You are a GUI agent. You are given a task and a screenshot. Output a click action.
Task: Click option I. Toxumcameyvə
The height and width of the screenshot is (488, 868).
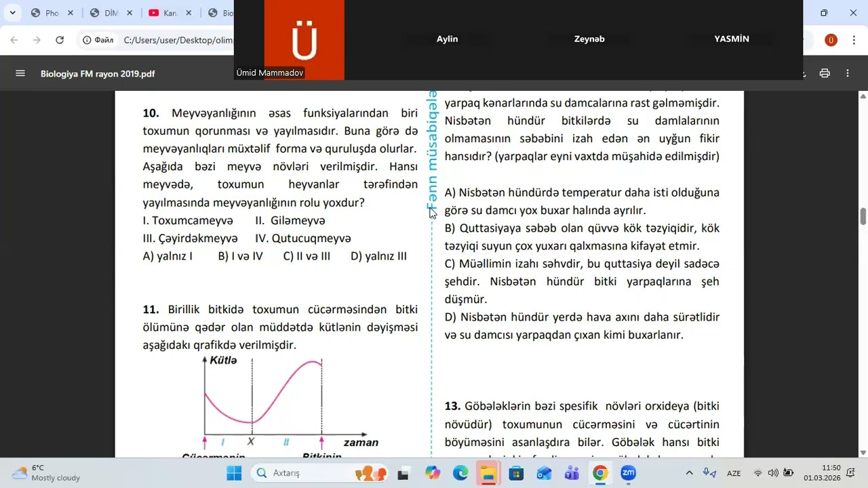[x=188, y=220]
